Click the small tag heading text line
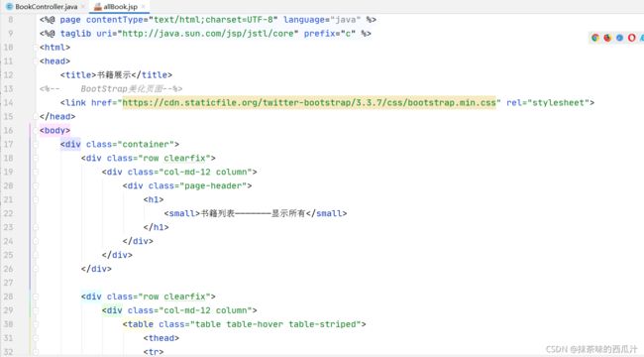 tap(256, 213)
